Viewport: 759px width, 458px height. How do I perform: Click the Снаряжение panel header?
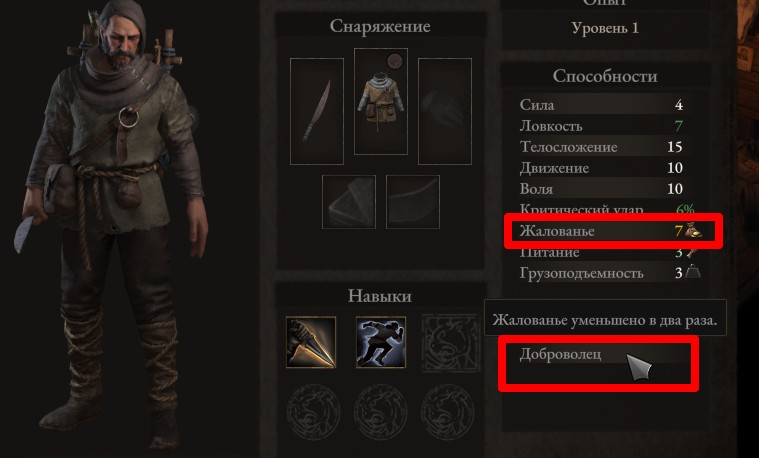[380, 26]
